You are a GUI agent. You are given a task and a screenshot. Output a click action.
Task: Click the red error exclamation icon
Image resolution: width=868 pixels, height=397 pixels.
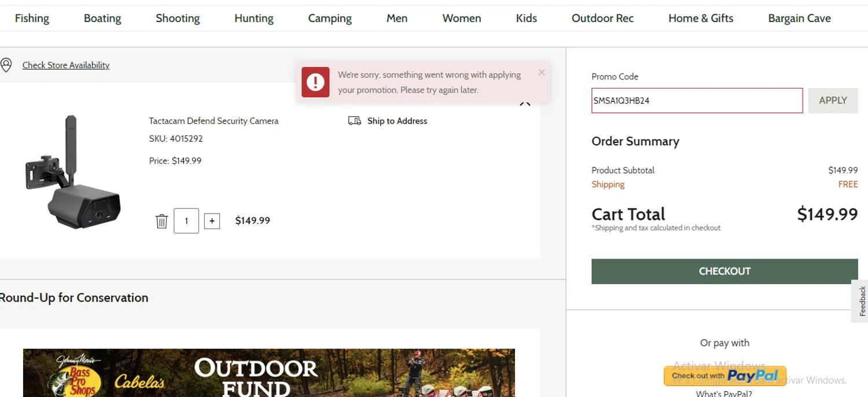tap(315, 82)
